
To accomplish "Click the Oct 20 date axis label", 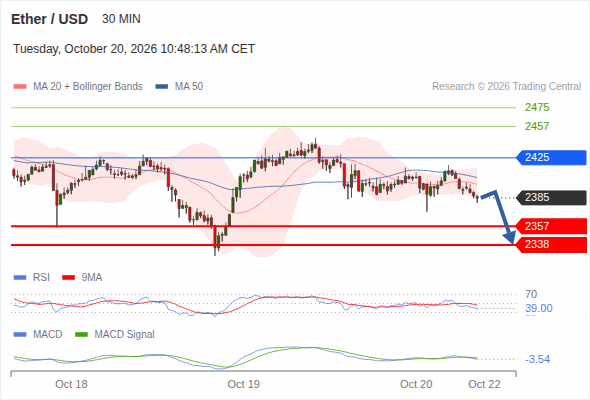I will point(416,384).
